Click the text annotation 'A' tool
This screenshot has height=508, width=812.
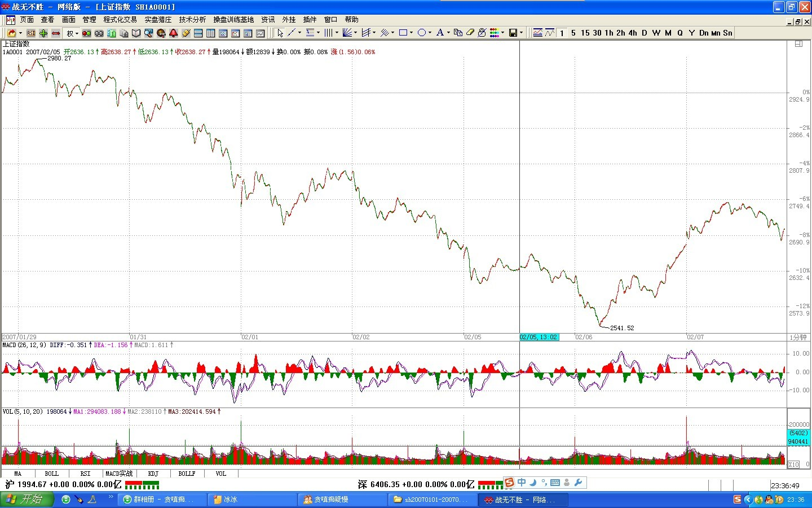440,33
